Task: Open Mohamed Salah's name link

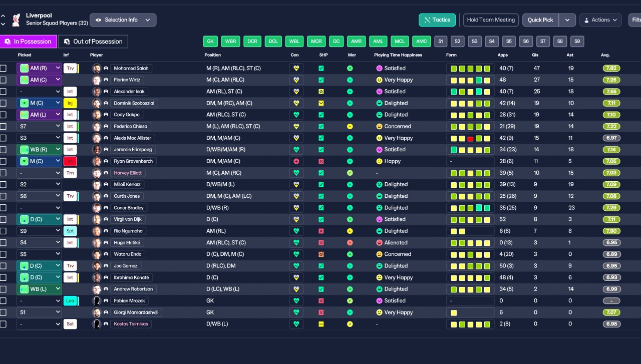Action: (131, 68)
